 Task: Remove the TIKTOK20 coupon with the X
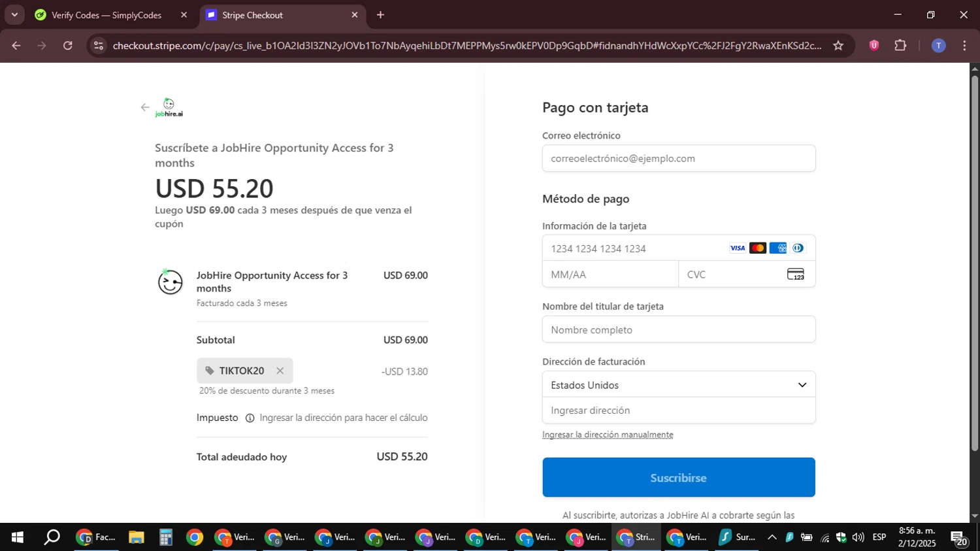280,371
